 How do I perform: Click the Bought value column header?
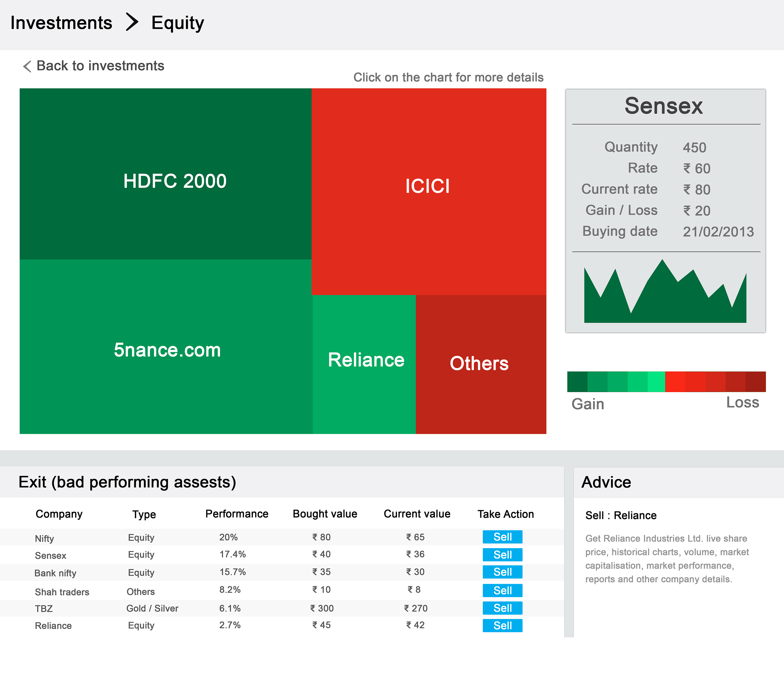point(325,514)
